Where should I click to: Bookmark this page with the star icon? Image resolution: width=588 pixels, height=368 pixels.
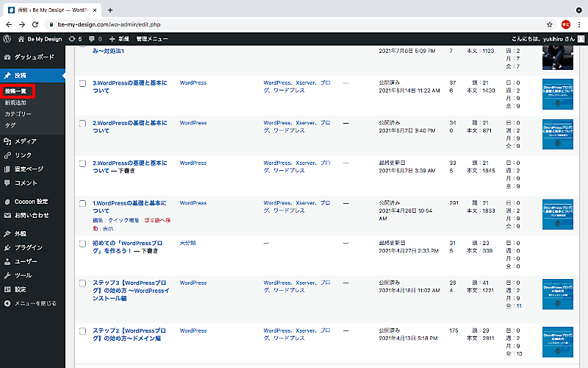point(549,24)
